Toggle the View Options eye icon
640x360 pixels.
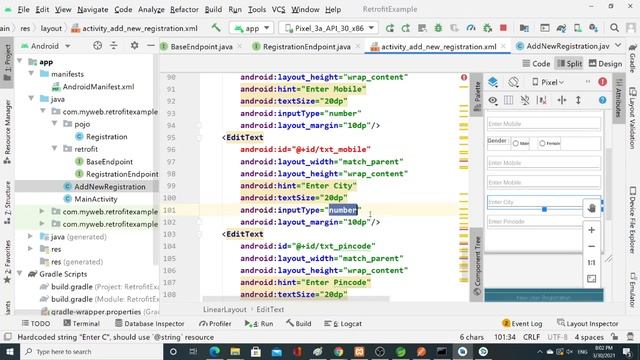click(x=493, y=100)
